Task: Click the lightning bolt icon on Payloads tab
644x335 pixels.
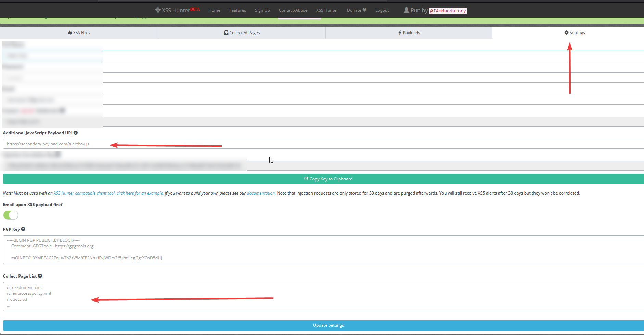Action: (400, 33)
